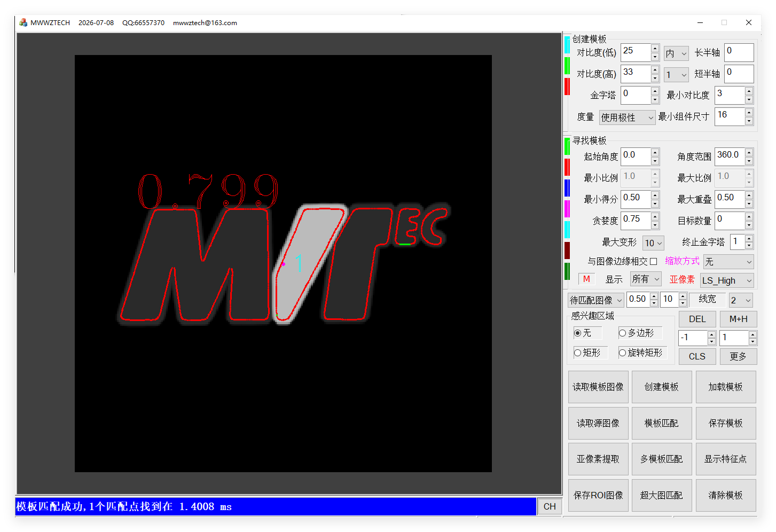The image size is (776, 532).
Task: Toggle the 与图像边缘相交 checkbox
Action: pyautogui.click(x=653, y=261)
